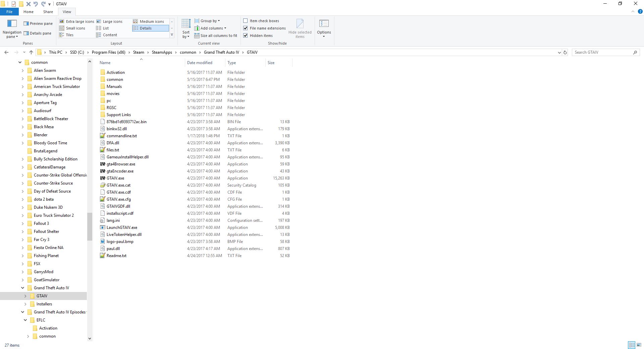Open the address bar history dropdown

point(559,52)
